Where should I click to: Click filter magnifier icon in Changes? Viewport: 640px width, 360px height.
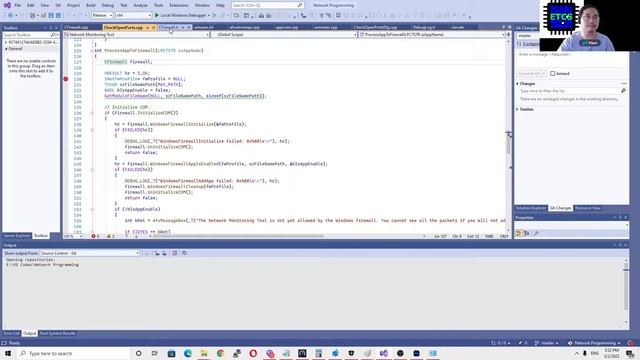(x=623, y=91)
